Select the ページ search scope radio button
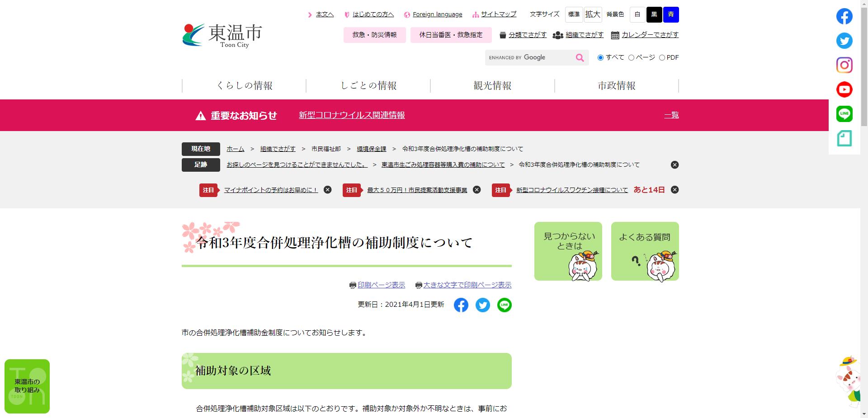 (630, 57)
